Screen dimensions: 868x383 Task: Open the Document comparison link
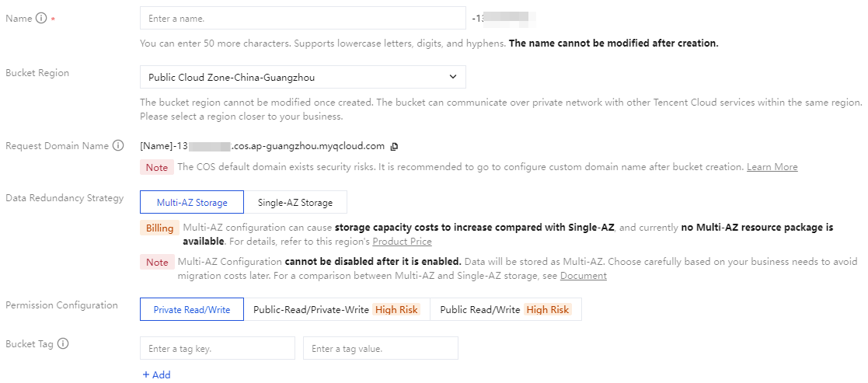(x=584, y=276)
